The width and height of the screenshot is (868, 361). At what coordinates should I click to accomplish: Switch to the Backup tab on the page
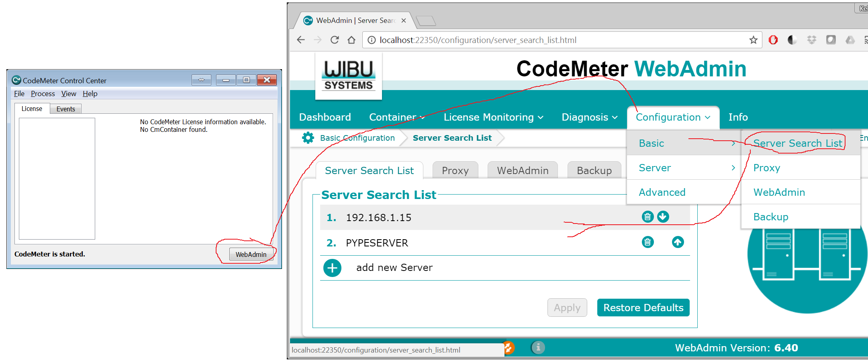(x=594, y=170)
